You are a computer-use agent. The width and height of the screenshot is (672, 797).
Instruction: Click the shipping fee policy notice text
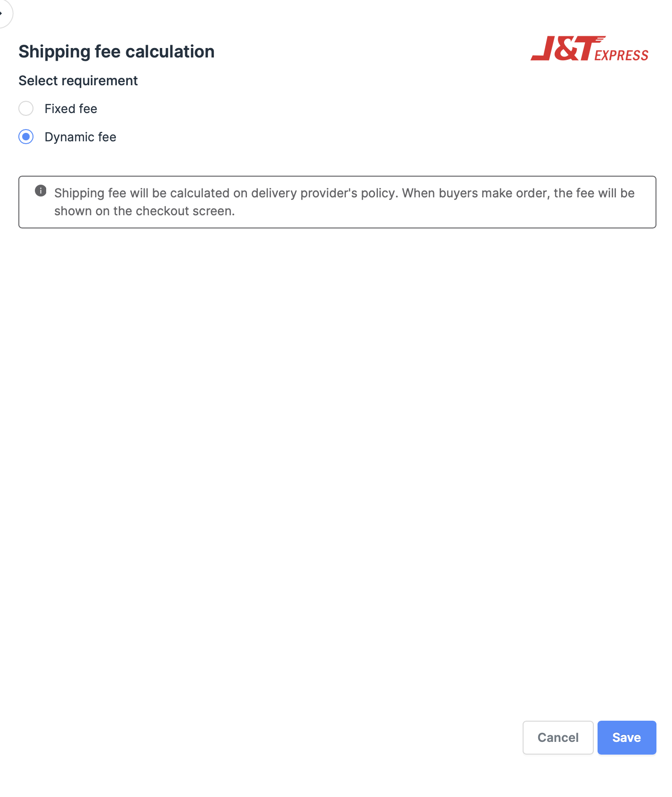344,202
